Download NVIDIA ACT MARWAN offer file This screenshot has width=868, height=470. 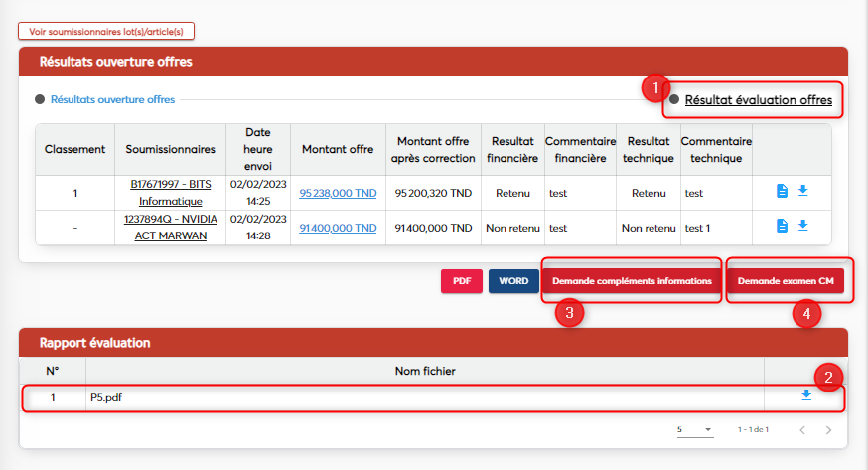click(x=802, y=226)
